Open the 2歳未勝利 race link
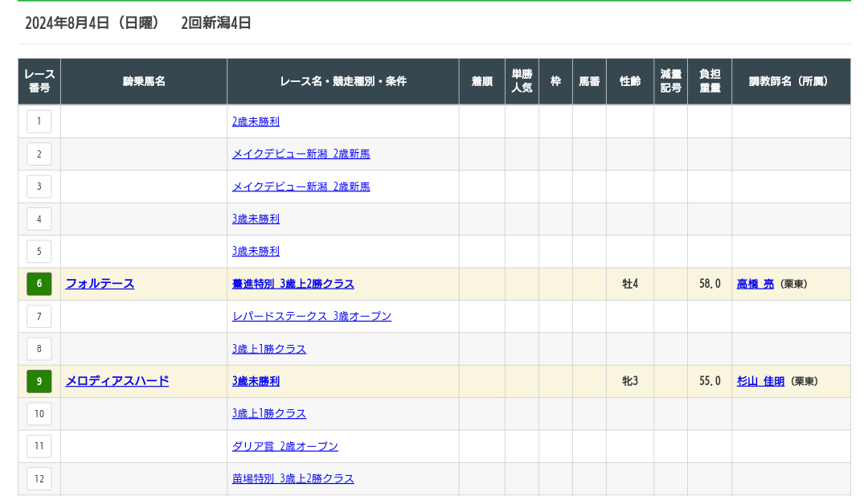 pyautogui.click(x=256, y=122)
